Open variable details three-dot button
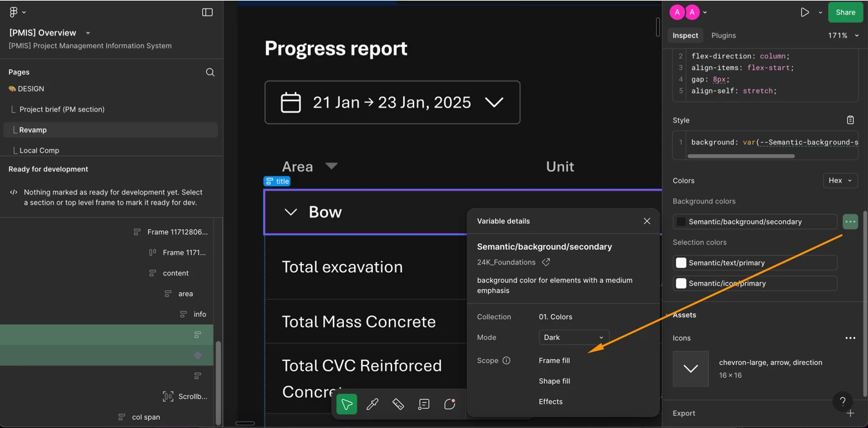 (851, 221)
